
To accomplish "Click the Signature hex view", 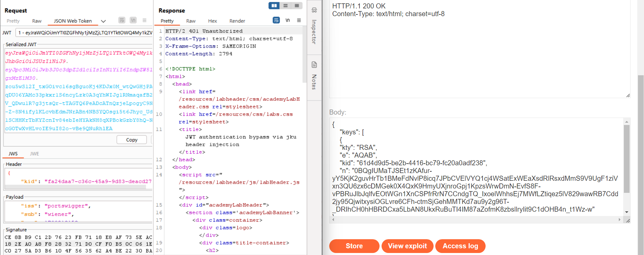I will (x=79, y=244).
